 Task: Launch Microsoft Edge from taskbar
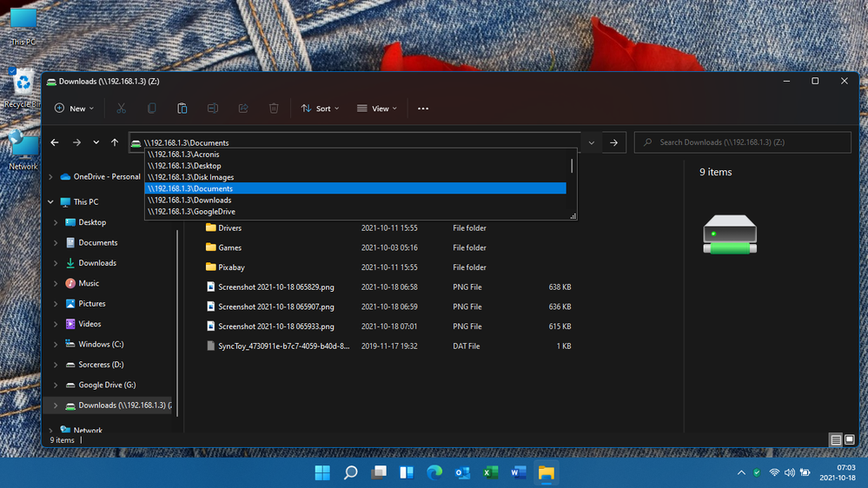[434, 472]
